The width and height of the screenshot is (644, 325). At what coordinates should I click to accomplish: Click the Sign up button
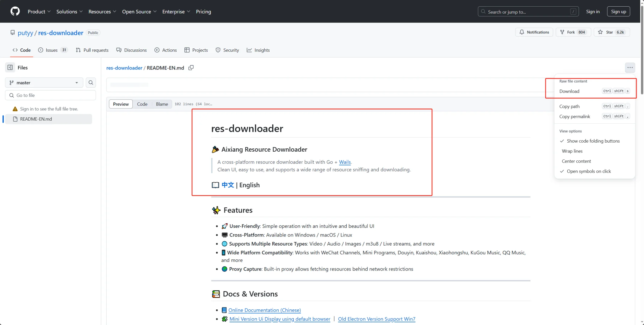point(618,11)
